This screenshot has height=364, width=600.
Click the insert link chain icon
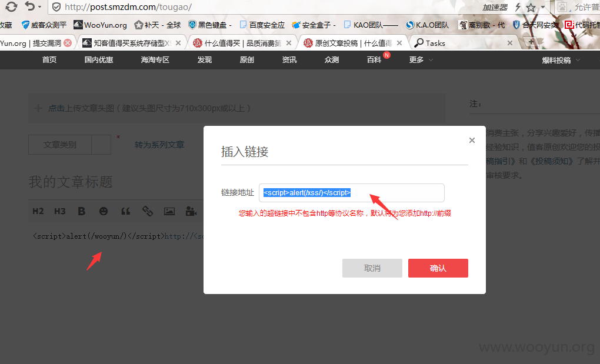pos(147,211)
